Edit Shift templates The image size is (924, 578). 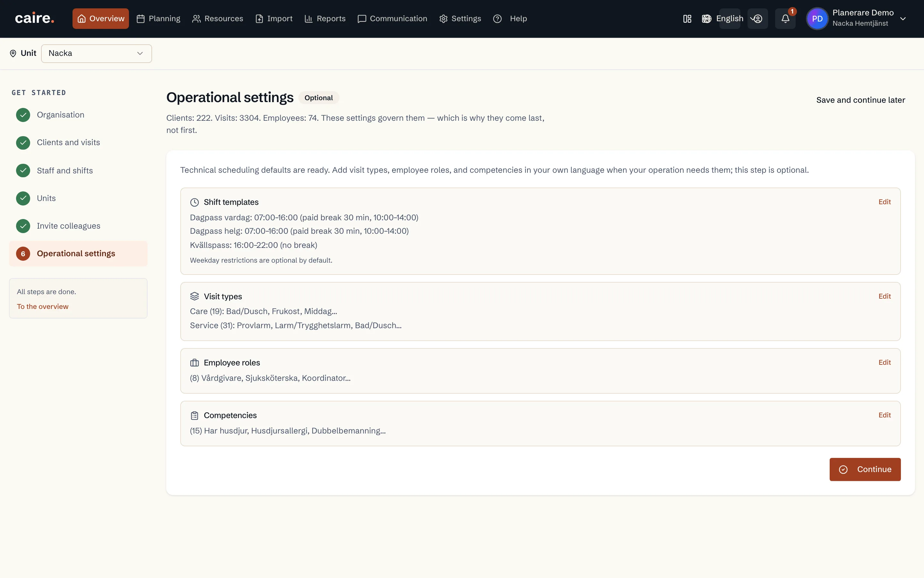884,202
